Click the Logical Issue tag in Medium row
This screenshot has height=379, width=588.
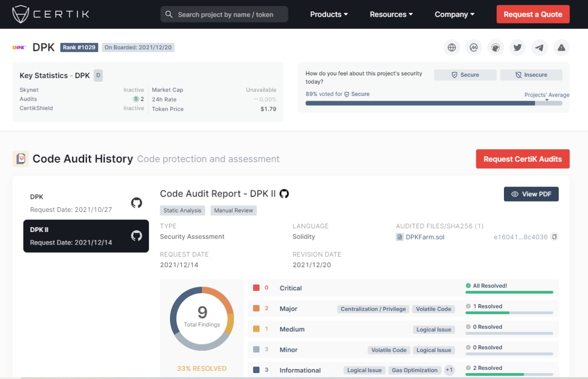(x=434, y=329)
